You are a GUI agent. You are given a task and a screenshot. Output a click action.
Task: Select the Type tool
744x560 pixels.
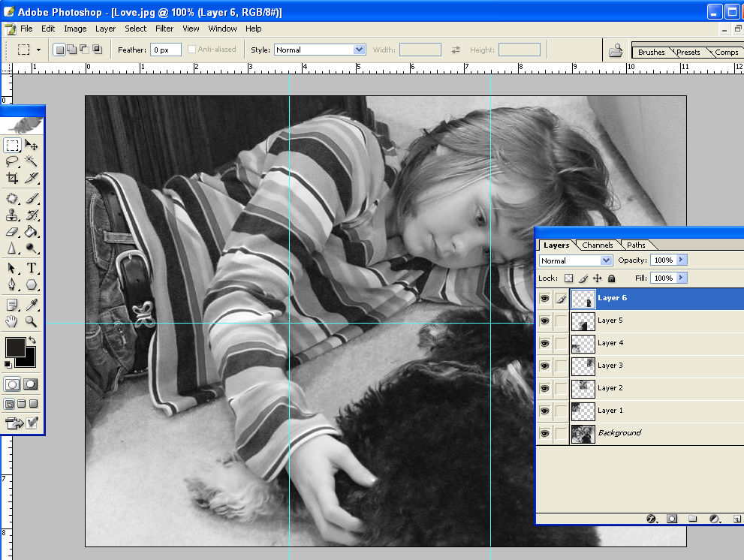32,268
